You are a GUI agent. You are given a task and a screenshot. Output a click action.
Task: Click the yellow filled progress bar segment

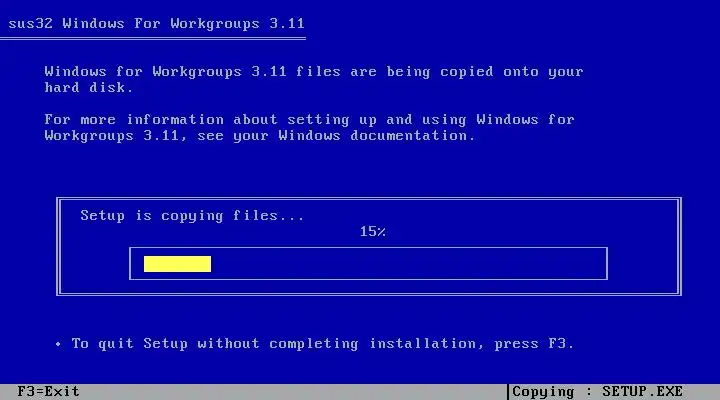tap(177, 264)
